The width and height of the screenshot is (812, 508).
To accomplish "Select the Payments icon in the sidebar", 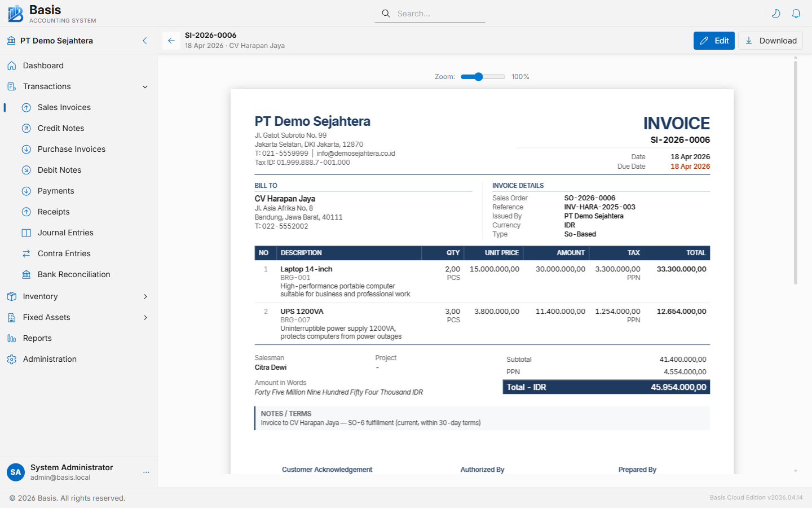I will coord(26,191).
